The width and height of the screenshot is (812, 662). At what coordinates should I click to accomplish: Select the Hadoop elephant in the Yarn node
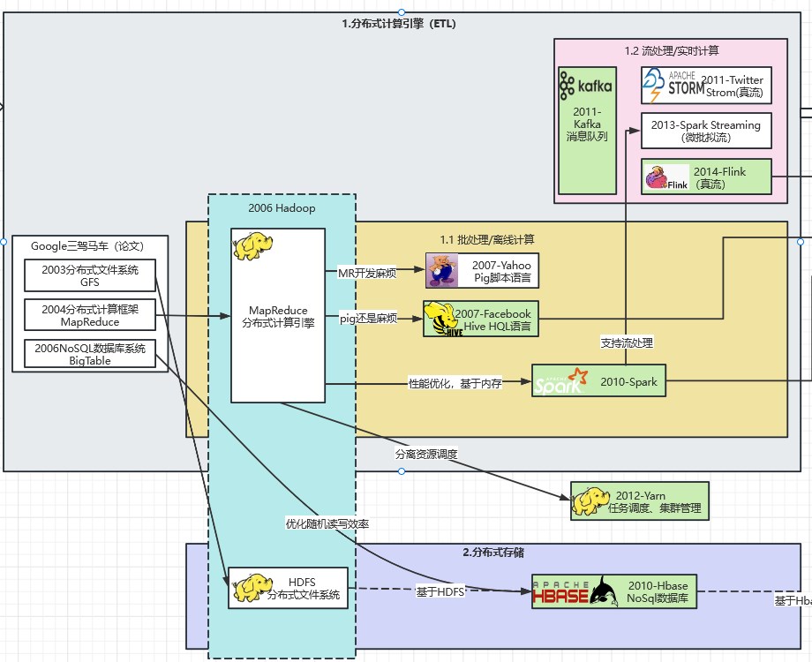pos(590,501)
